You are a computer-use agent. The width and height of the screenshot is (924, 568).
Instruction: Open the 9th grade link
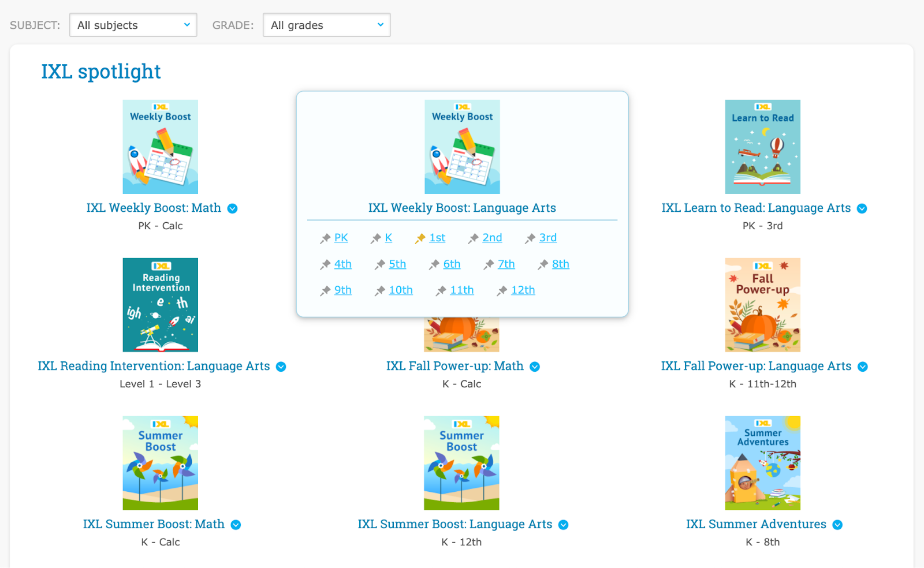pos(343,290)
